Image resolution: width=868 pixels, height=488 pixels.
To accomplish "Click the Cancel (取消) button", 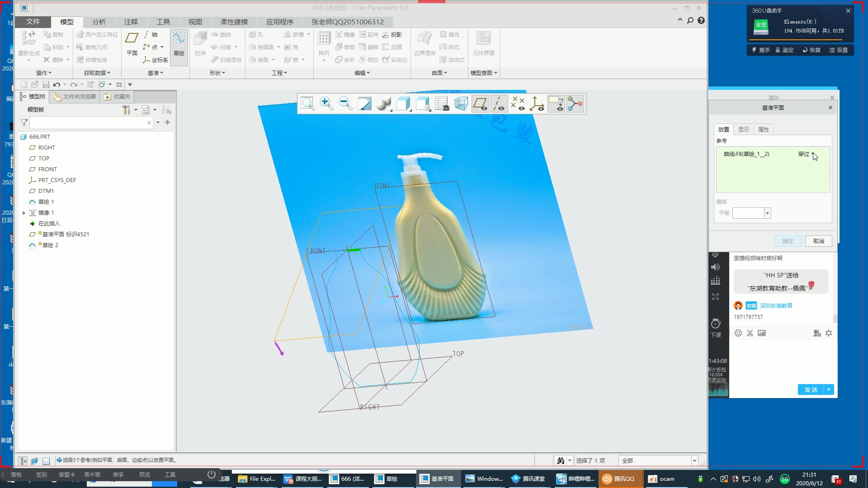I will click(x=818, y=241).
